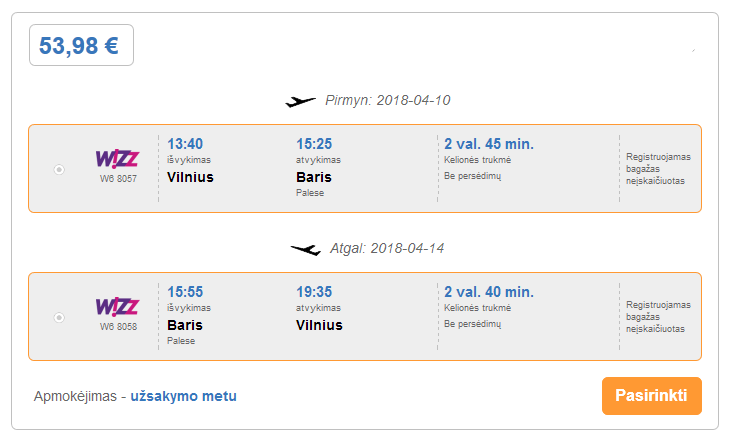Click the 13:40 departure time from Vilnius

(x=185, y=144)
